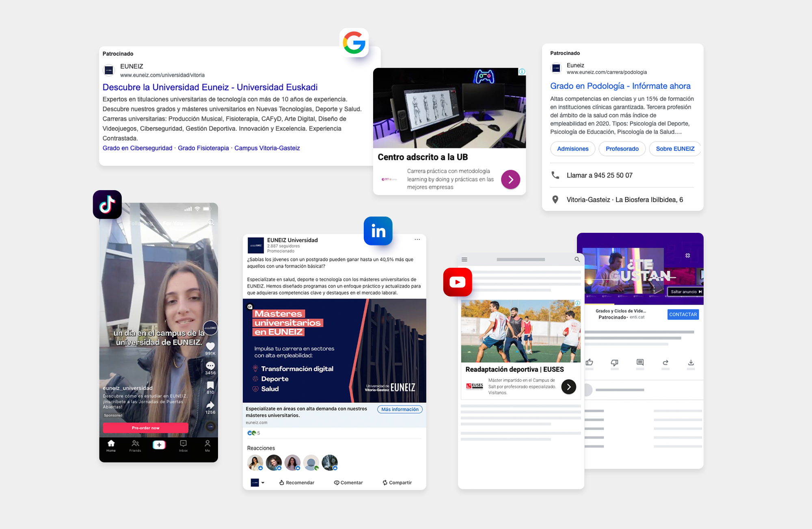Click the ad info icon on UB display ad
This screenshot has width=812, height=529.
[522, 72]
